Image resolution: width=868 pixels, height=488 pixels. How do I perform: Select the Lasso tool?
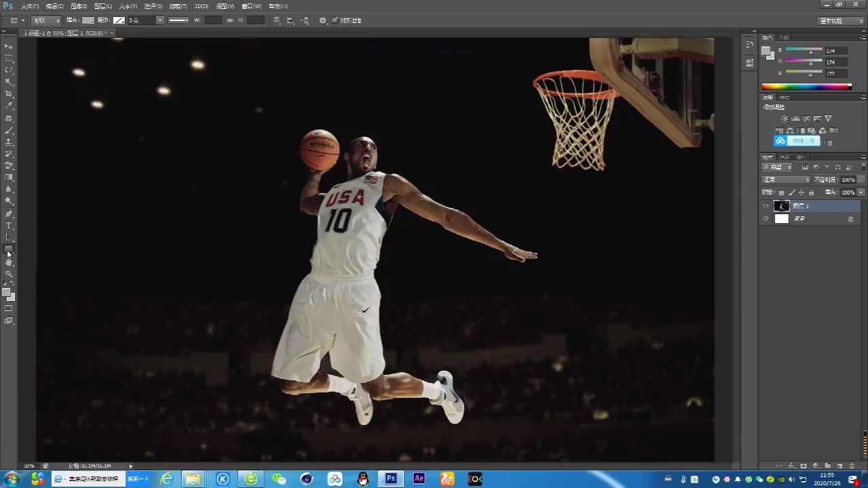(x=9, y=70)
